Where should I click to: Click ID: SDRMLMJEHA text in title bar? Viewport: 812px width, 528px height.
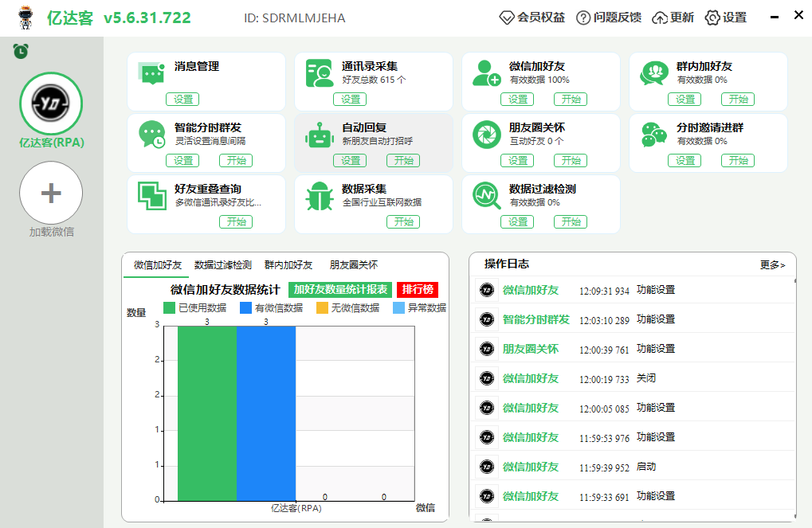click(x=295, y=18)
